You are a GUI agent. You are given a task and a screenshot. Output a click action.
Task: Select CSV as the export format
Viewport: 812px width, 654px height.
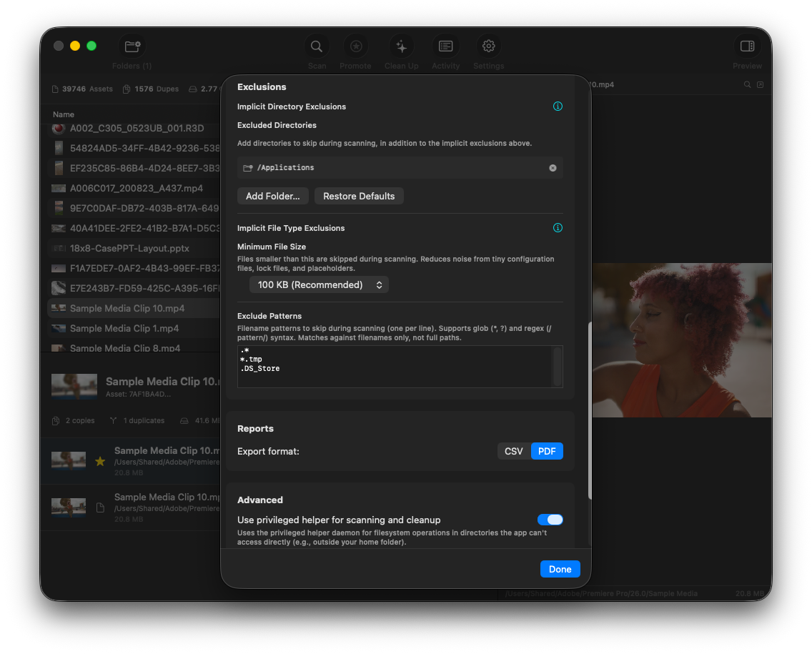[514, 451]
